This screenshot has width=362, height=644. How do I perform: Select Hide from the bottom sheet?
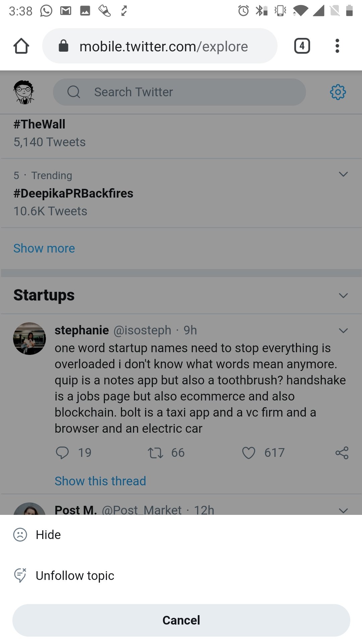181,535
